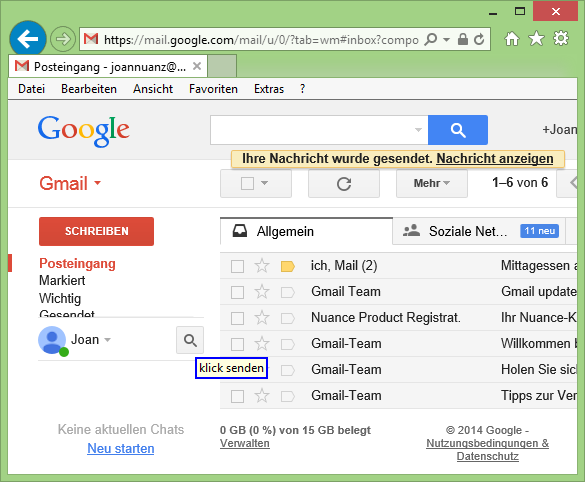Open the Favoriten menu
This screenshot has height=482, width=585.
tap(213, 89)
